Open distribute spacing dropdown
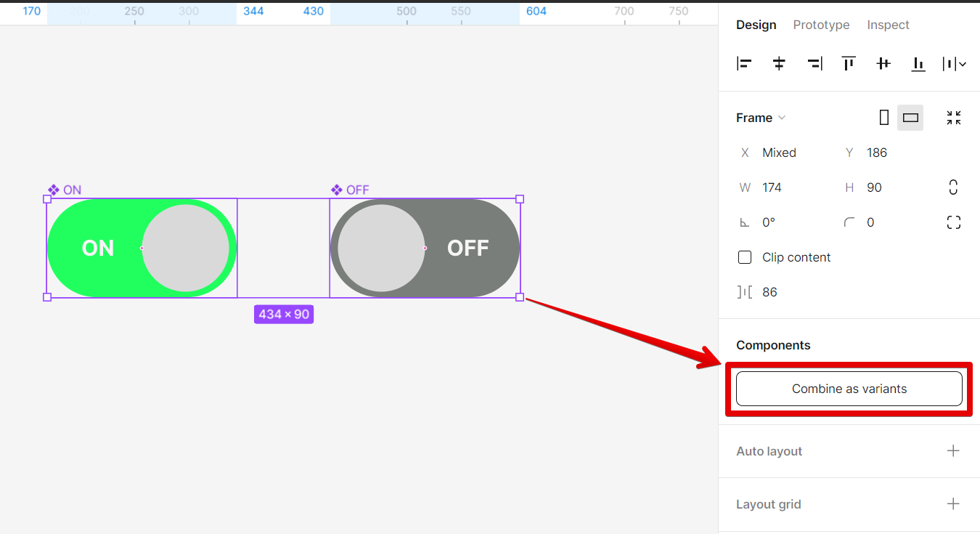The width and height of the screenshot is (980, 534). (x=954, y=64)
